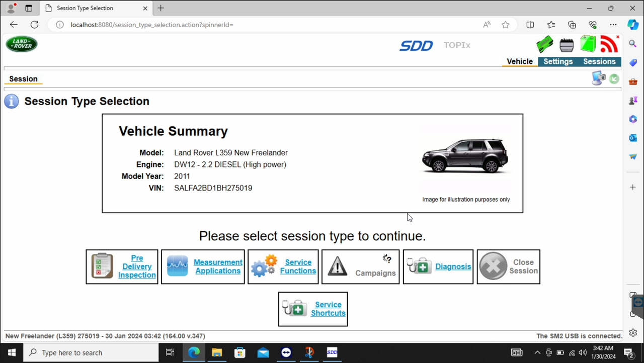
Task: Click the screen capture icon on the Session bar
Action: [598, 78]
